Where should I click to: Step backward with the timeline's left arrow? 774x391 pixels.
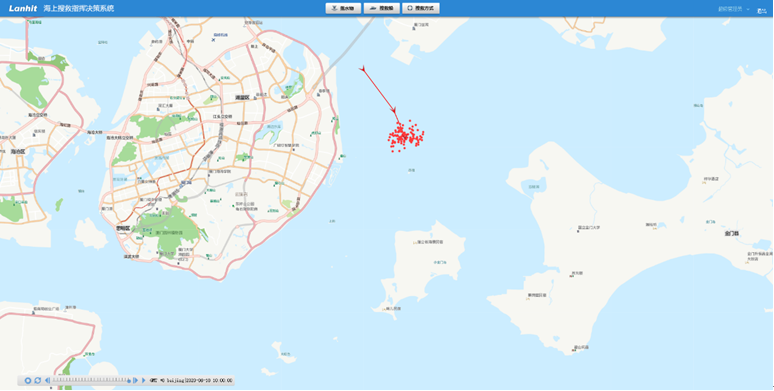47,380
